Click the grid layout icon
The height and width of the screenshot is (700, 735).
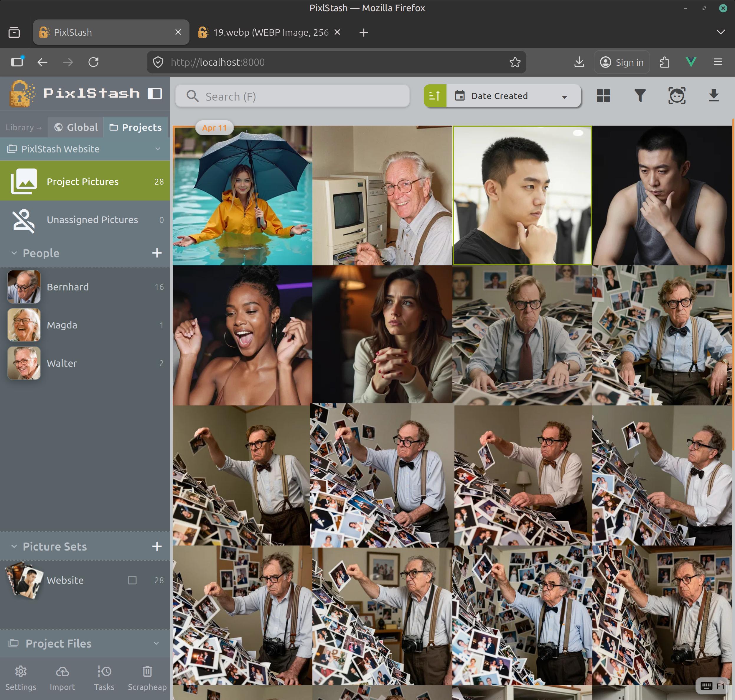603,96
